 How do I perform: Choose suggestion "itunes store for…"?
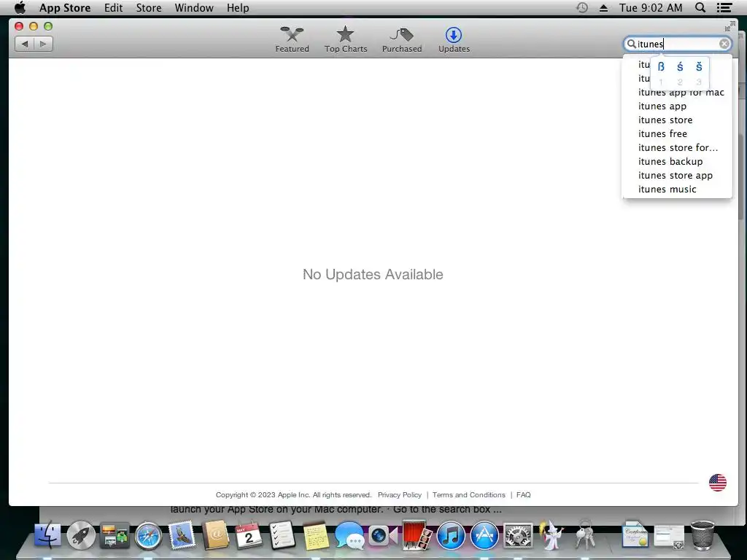677,147
